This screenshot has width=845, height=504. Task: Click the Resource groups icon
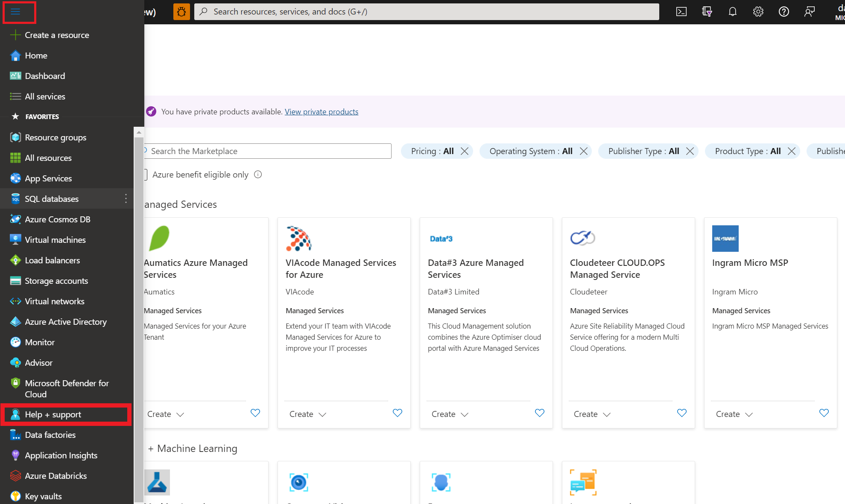pos(16,137)
